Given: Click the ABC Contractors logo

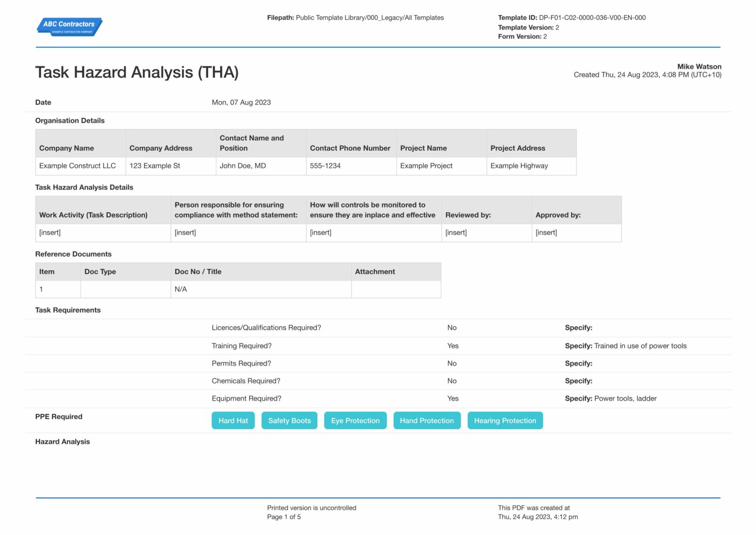Looking at the screenshot, I should tap(69, 26).
